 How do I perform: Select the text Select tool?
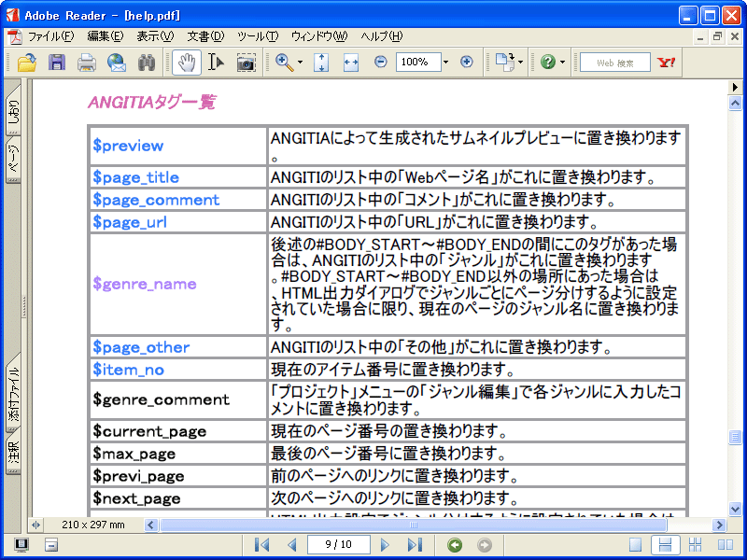point(216,63)
